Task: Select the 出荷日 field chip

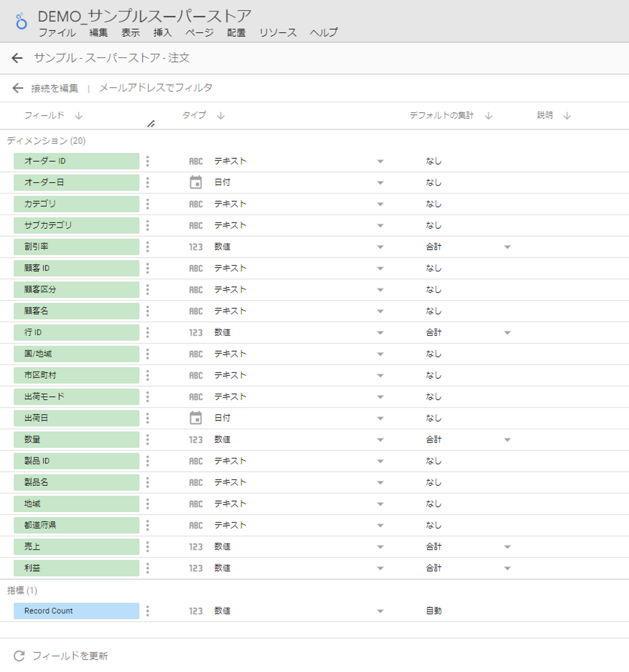Action: pos(76,418)
